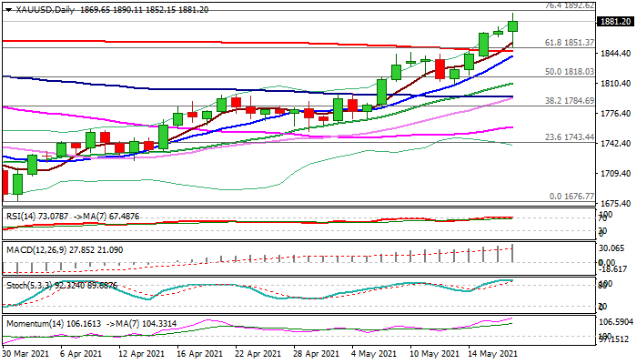Viewport: 637px width, 364px height.
Task: Click the 30 Mar 2021 date label
Action: point(27,354)
